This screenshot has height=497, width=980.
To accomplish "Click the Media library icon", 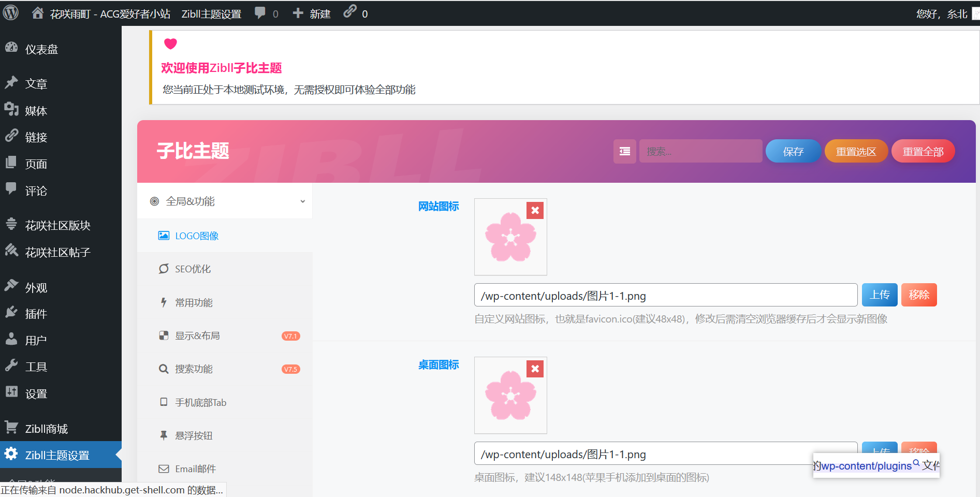I will pos(11,109).
